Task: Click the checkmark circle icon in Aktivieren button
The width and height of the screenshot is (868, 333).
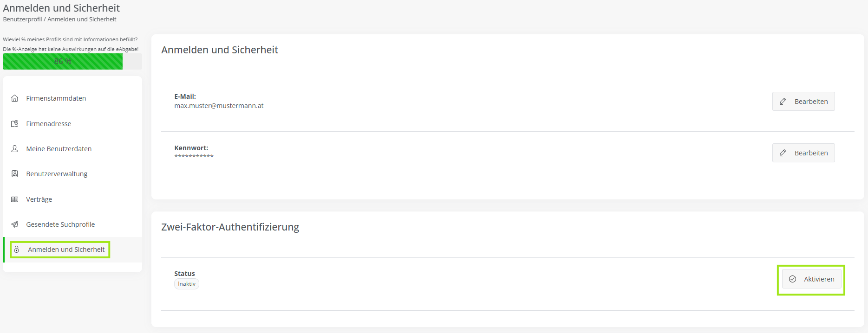Action: tap(793, 279)
